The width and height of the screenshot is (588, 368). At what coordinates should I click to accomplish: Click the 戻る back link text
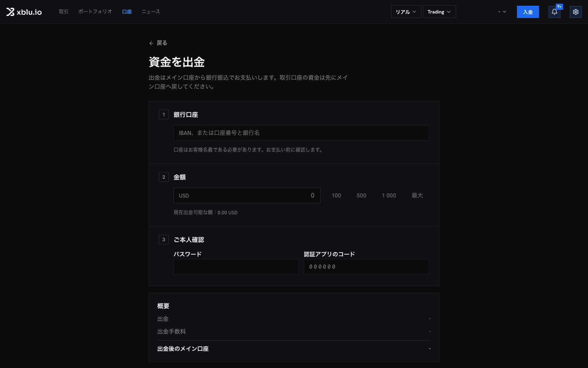point(162,43)
